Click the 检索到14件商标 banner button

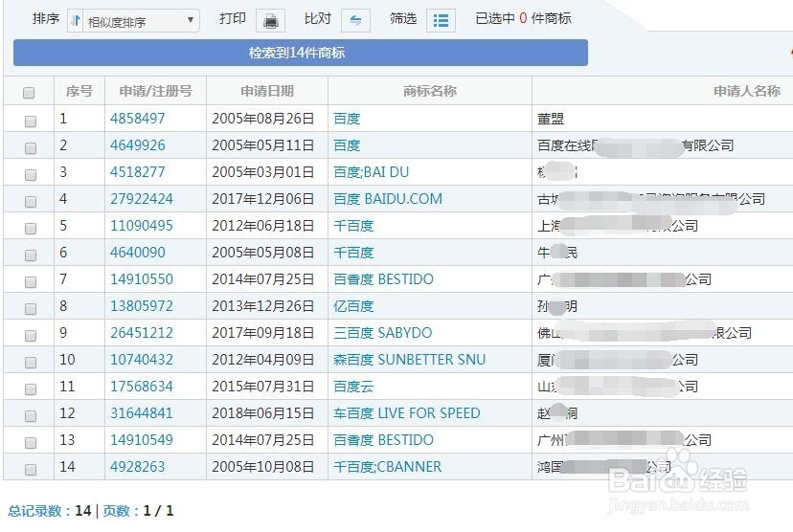(301, 53)
